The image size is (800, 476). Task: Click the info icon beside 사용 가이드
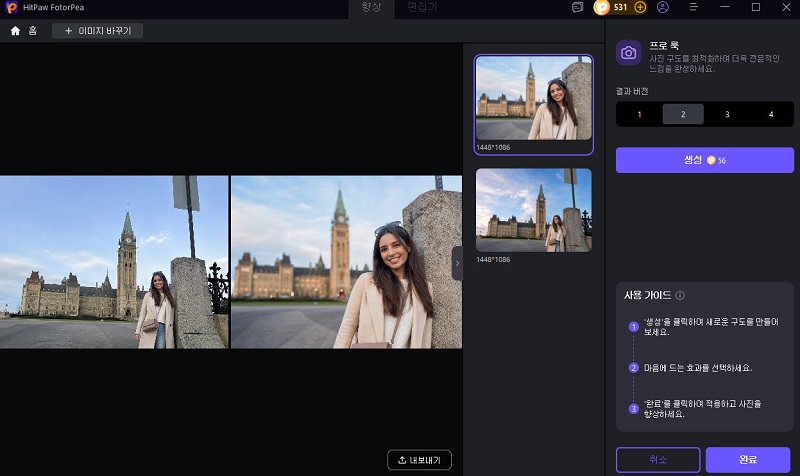click(x=680, y=295)
